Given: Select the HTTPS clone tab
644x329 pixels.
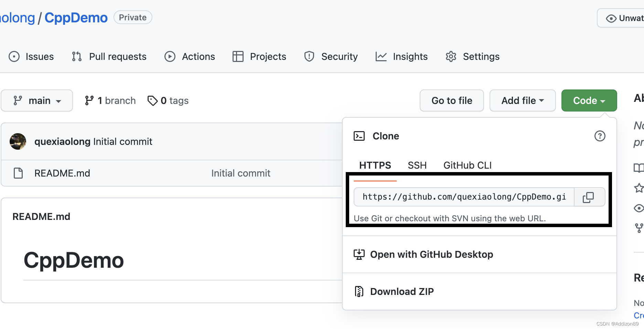Looking at the screenshot, I should click(x=375, y=166).
